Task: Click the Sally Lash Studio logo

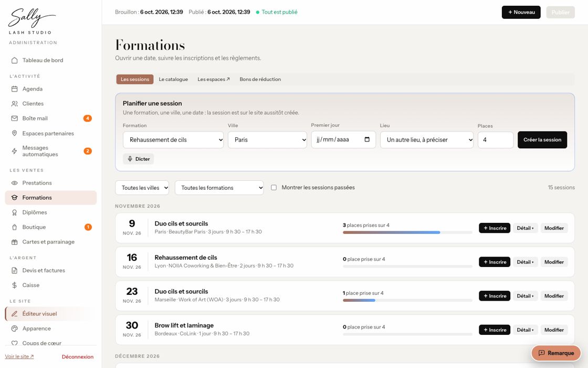Action: pos(32,22)
